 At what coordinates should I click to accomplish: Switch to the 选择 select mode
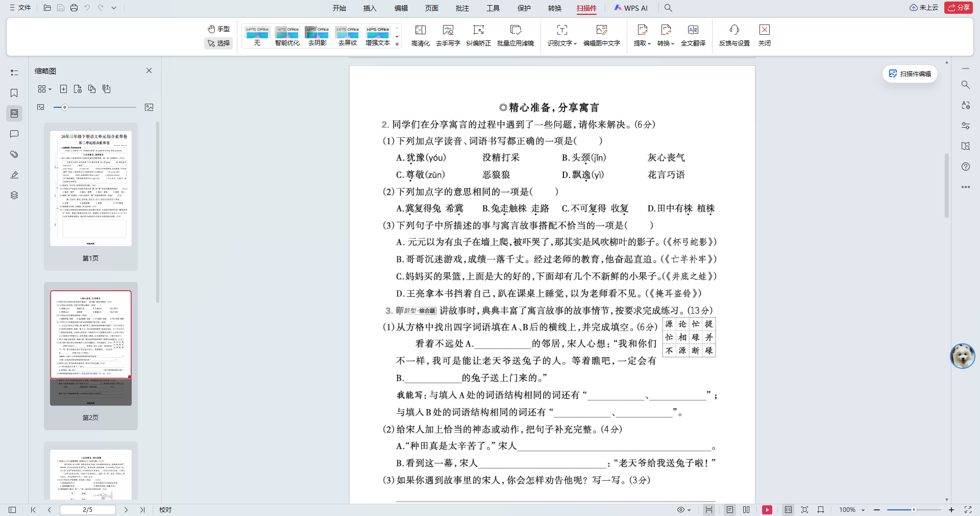pyautogui.click(x=218, y=43)
